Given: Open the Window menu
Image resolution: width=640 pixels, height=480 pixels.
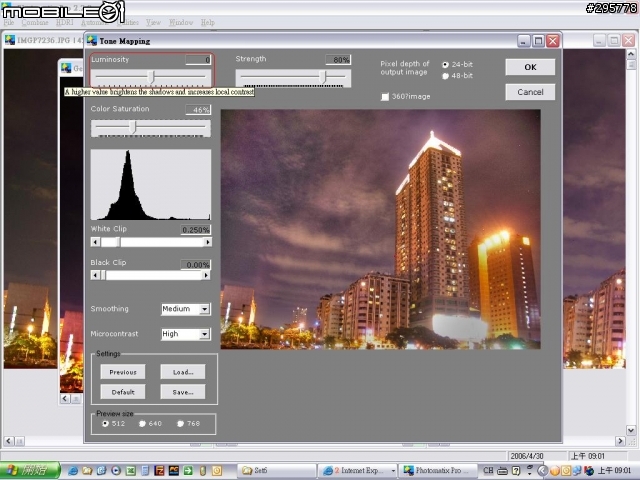Looking at the screenshot, I should 181,22.
